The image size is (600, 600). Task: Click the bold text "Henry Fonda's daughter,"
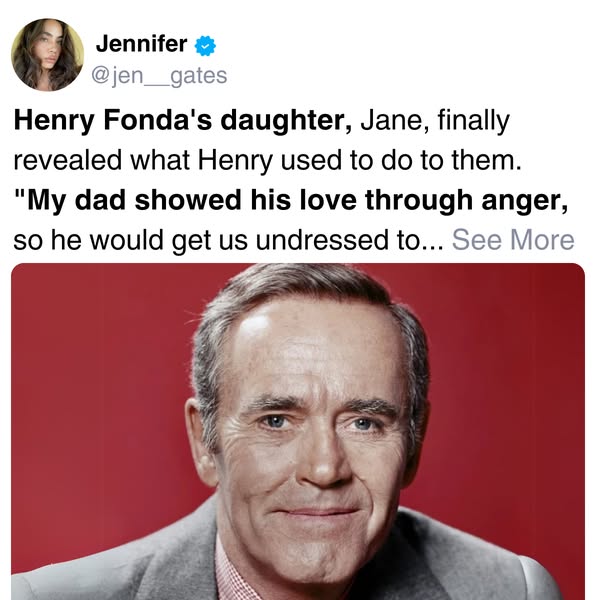[x=182, y=121]
